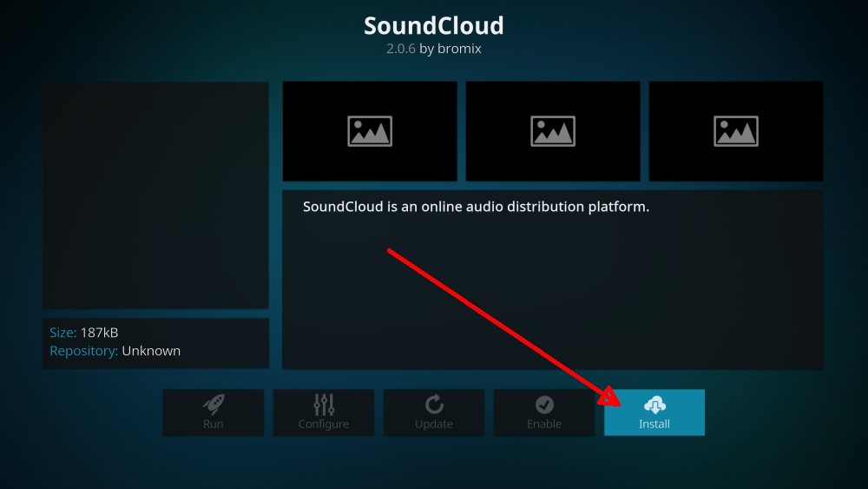
Task: Click the Configure sliders icon
Action: pyautogui.click(x=324, y=405)
